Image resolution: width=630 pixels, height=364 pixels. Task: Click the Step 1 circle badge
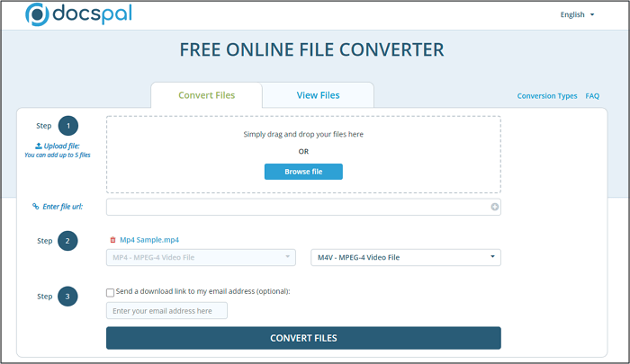(68, 126)
